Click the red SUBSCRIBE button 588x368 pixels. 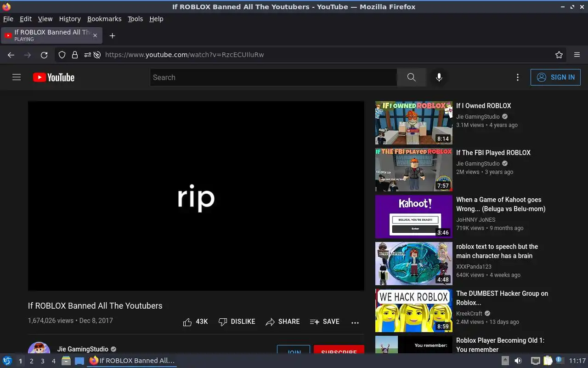pyautogui.click(x=339, y=350)
